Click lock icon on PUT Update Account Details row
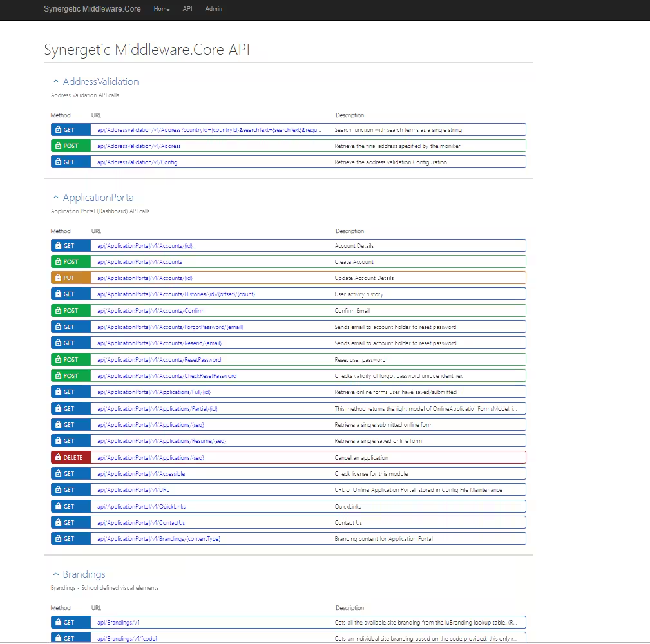The height and width of the screenshot is (644, 650). (58, 278)
